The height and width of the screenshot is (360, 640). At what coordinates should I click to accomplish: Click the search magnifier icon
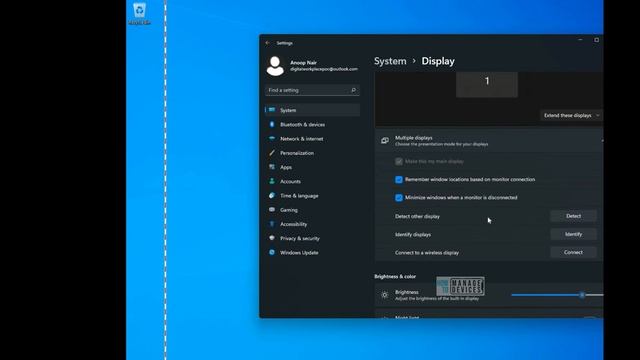(x=353, y=90)
